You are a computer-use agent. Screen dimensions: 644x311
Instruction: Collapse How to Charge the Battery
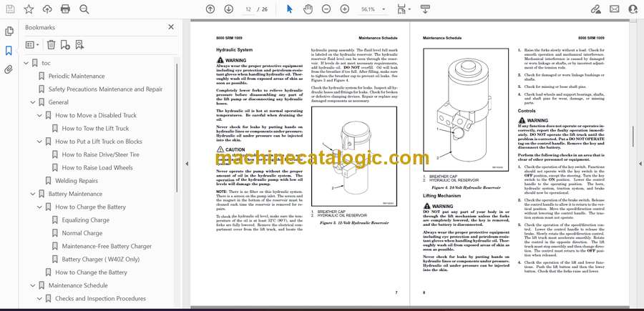click(39, 207)
